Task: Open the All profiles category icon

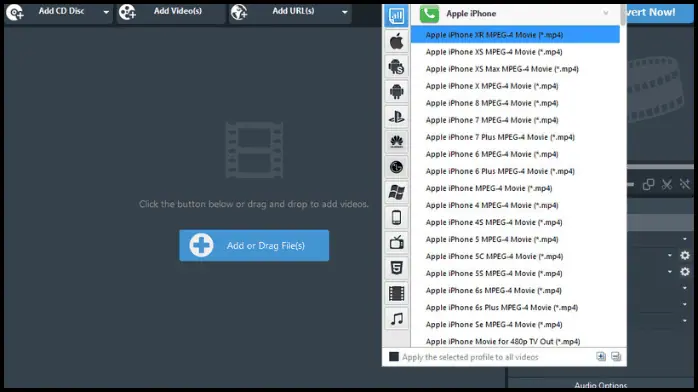Action: click(396, 16)
